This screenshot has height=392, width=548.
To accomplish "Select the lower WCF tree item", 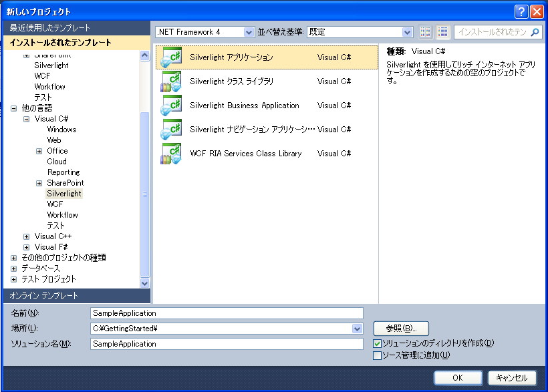I will coord(55,204).
